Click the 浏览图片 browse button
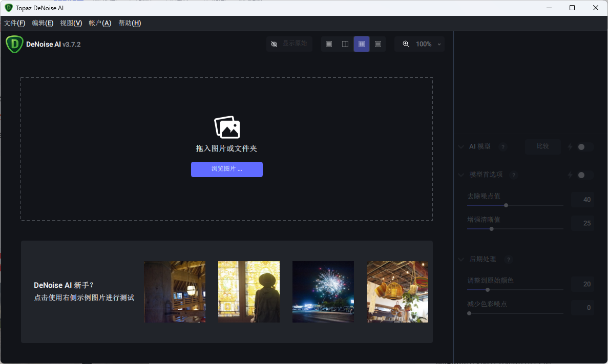The width and height of the screenshot is (608, 364). pos(227,169)
